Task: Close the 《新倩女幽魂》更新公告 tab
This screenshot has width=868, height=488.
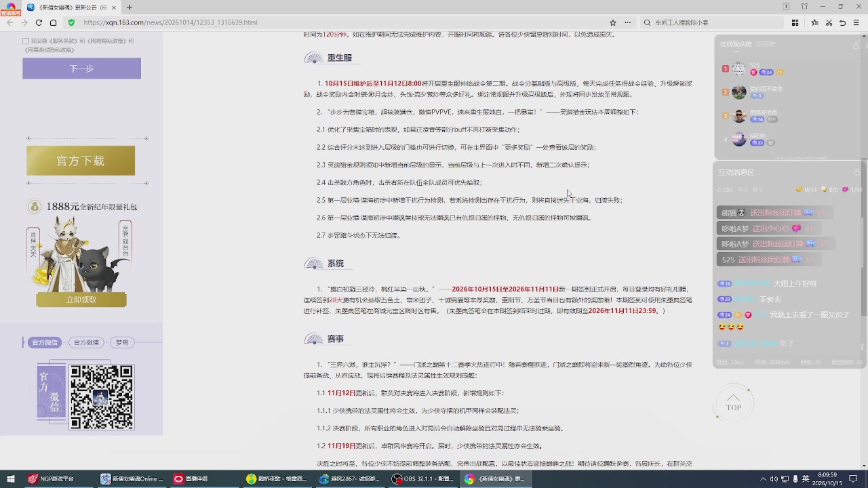Action: pos(114,7)
